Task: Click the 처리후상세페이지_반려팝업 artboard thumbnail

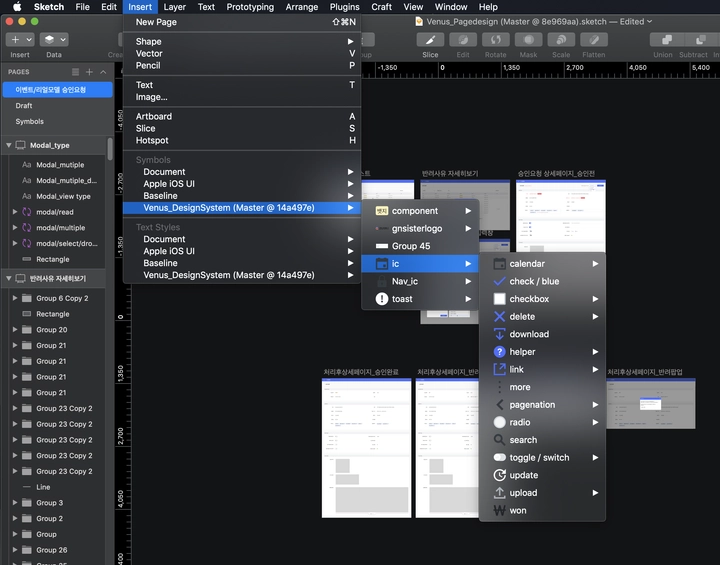Action: point(651,404)
